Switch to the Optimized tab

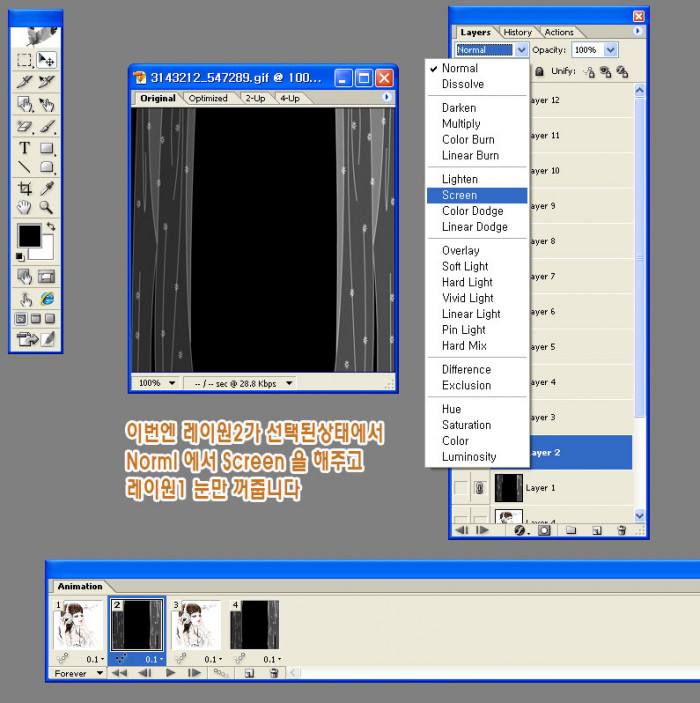(208, 98)
